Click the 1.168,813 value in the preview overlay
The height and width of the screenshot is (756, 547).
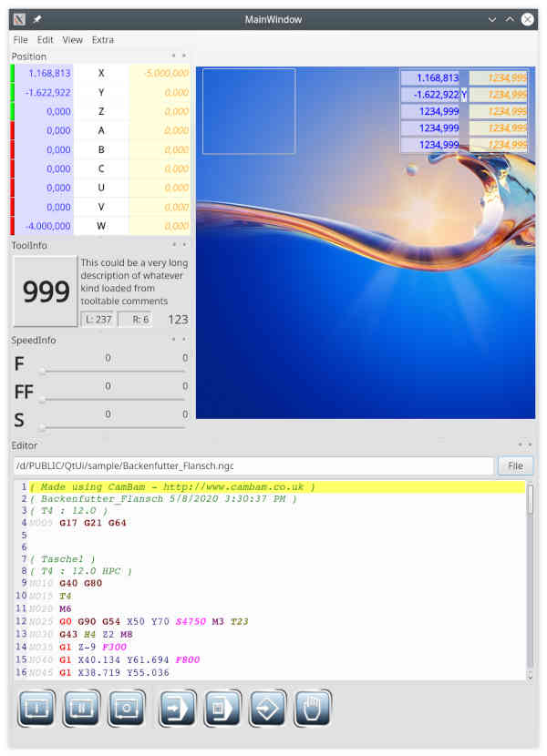click(x=429, y=77)
